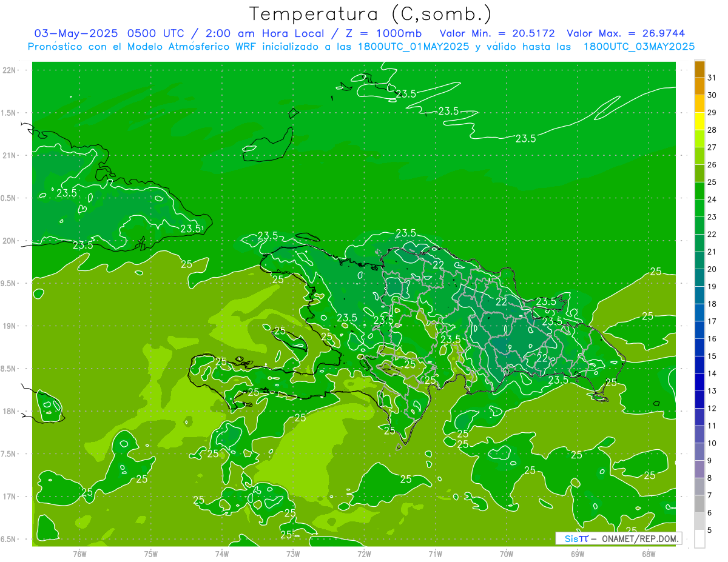
Task: Pick the white swatch below 5 on color bar
Action: (x=699, y=538)
